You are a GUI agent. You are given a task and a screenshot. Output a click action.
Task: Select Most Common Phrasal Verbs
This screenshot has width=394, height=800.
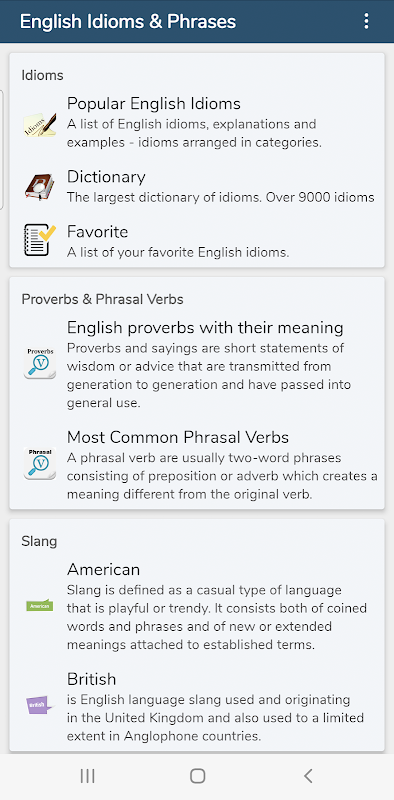178,437
